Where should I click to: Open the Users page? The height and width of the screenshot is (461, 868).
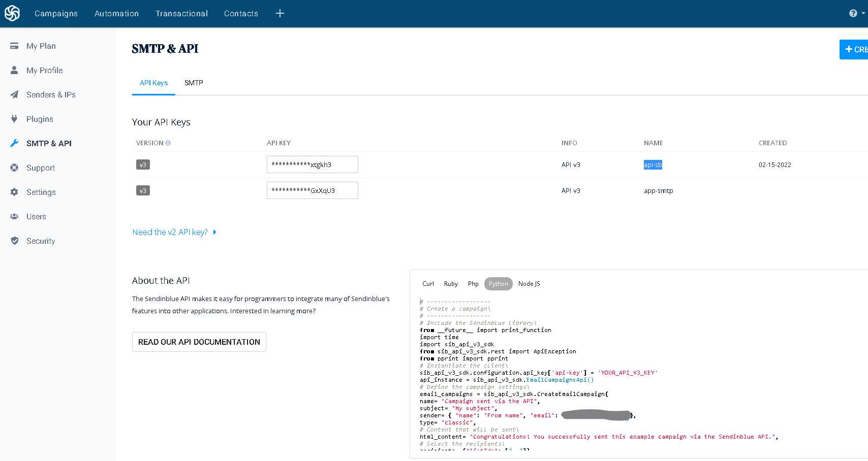[36, 216]
